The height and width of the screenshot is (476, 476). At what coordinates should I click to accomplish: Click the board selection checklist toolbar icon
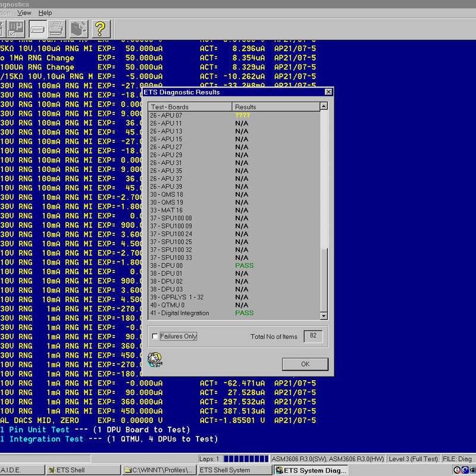[x=16, y=28]
